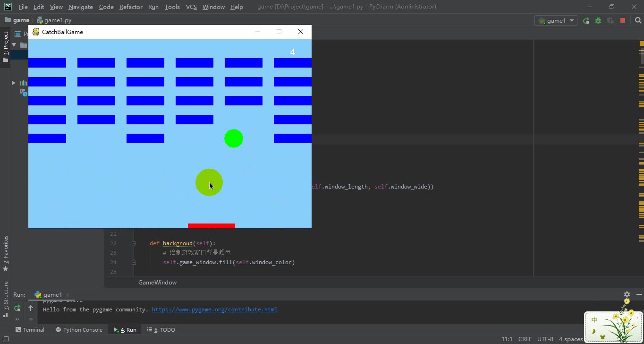Open the Run menu
The width and height of the screenshot is (644, 344).
point(153,7)
